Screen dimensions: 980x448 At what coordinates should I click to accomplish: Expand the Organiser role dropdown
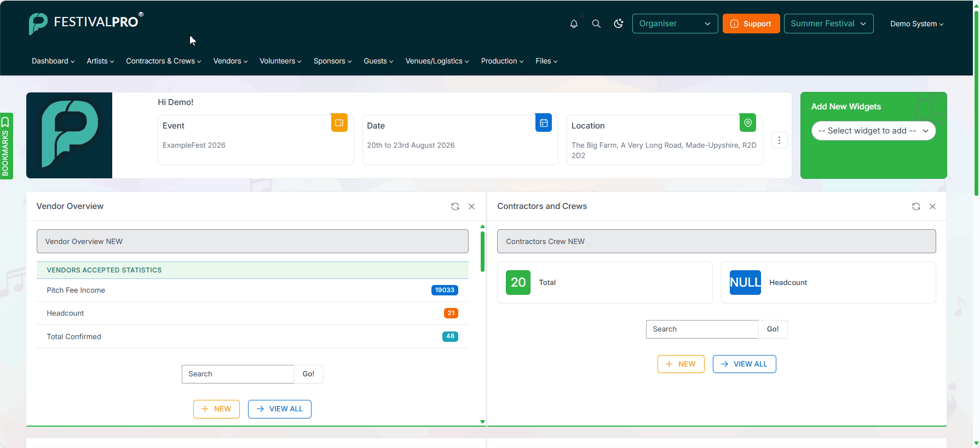click(x=675, y=24)
